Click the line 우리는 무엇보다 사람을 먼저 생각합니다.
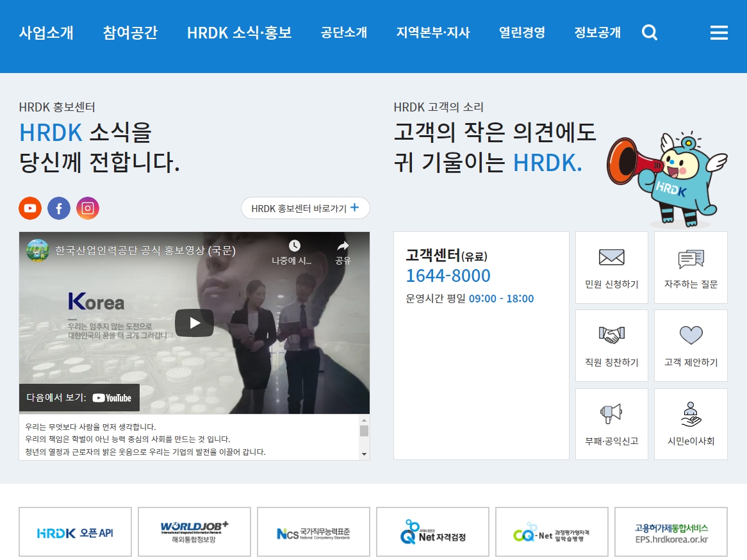The height and width of the screenshot is (560, 747). coord(90,427)
